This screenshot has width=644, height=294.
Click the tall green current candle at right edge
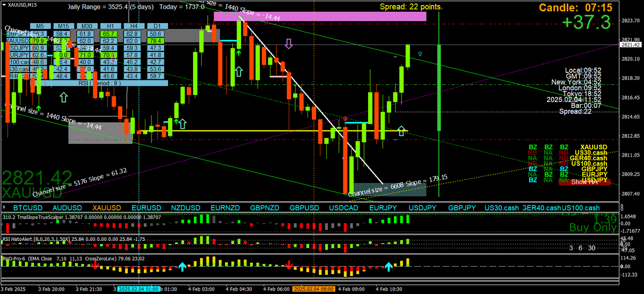pos(439,87)
